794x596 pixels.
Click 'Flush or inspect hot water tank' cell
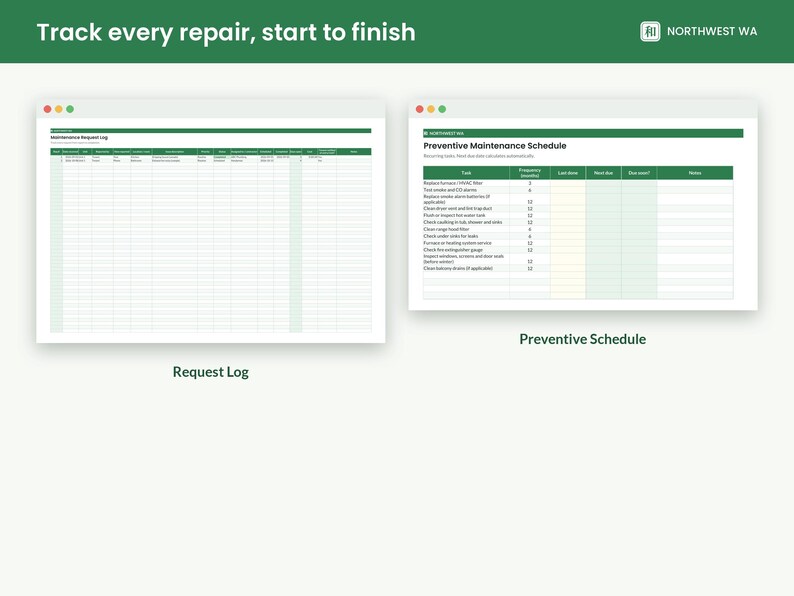[x=466, y=215]
